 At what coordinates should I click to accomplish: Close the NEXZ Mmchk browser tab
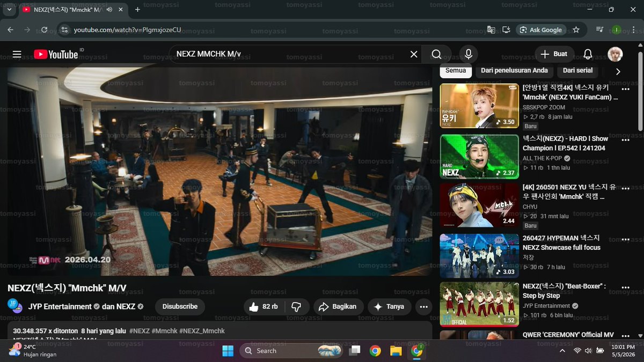(121, 10)
